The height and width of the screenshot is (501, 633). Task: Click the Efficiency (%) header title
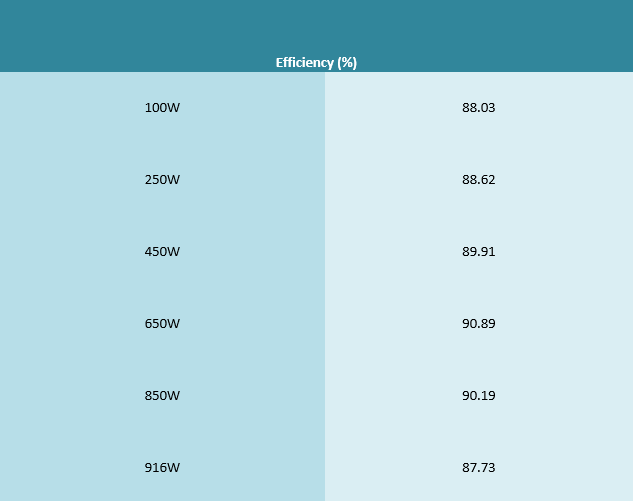316,62
